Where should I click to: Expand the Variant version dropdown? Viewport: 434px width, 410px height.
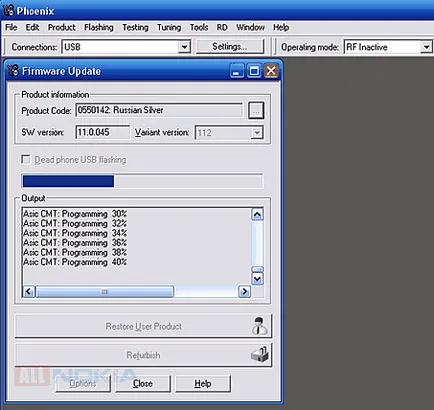pos(257,133)
